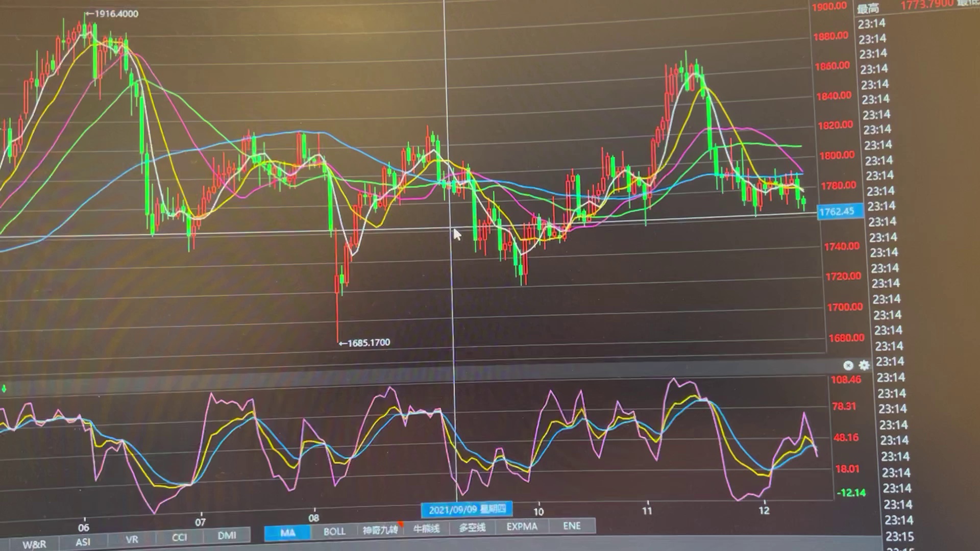Viewport: 980px width, 551px height.
Task: Open the 神奇九转 indicator tab
Action: [x=380, y=530]
